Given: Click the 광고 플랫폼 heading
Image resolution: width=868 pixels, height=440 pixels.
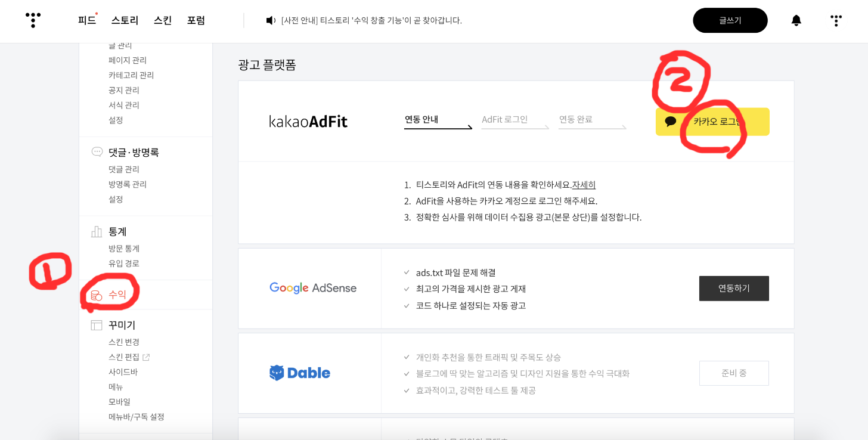Looking at the screenshot, I should click(267, 64).
